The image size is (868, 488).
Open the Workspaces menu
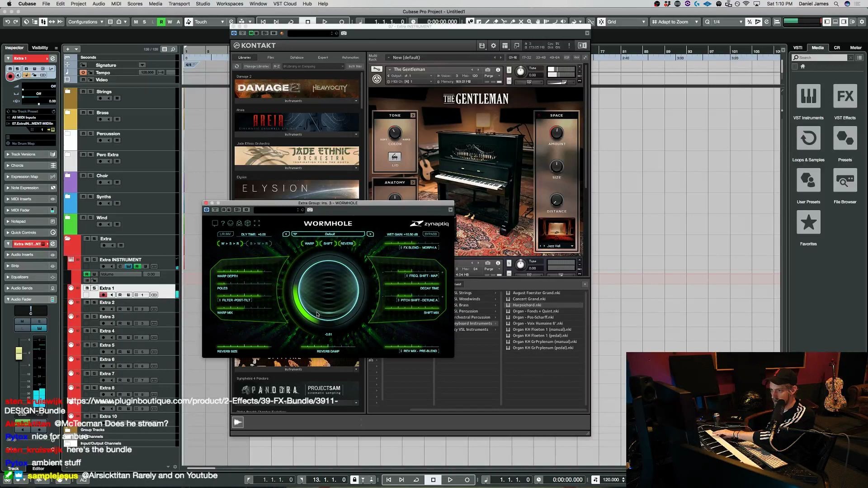(x=229, y=4)
